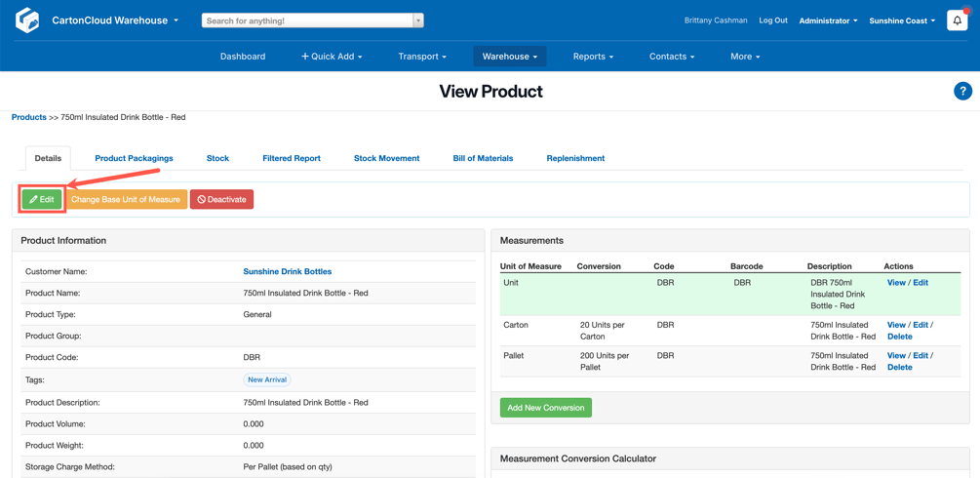The height and width of the screenshot is (478, 980).
Task: Delete the Pallet measurement row
Action: coord(899,367)
